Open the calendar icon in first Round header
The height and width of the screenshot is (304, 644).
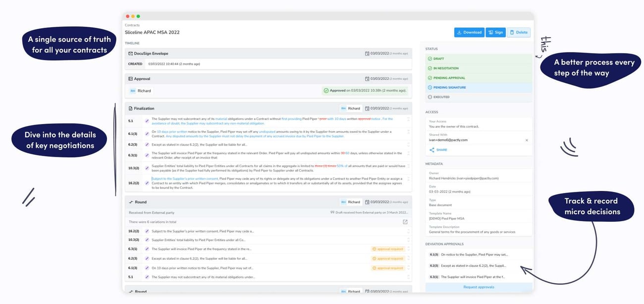(x=367, y=202)
